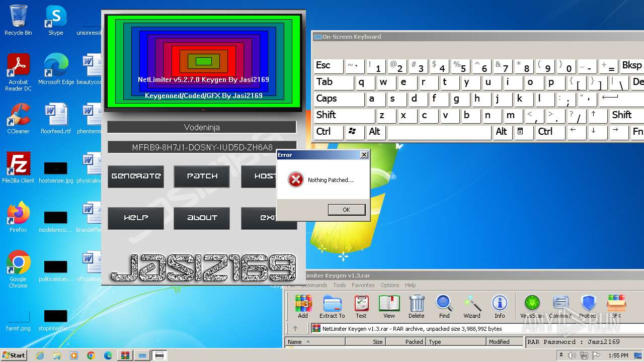
Task: Click the Windows key on On-Screen Keyboard
Action: click(355, 132)
